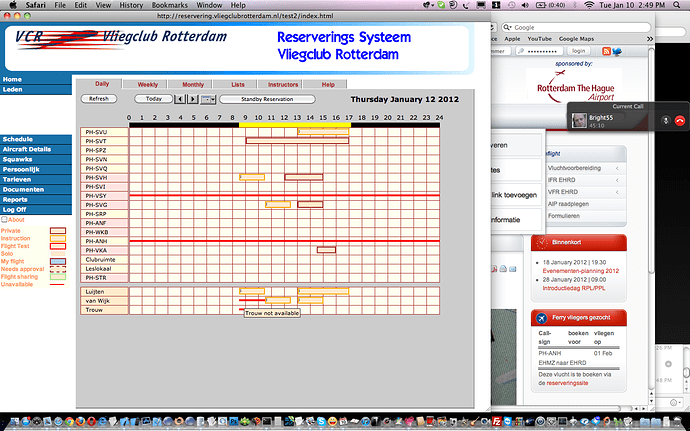
Task: Open the calendar date picker dropdown
Action: (x=208, y=99)
